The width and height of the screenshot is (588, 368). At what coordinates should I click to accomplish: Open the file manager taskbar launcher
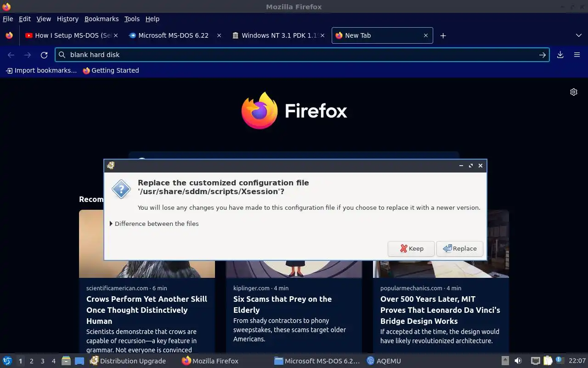point(66,361)
